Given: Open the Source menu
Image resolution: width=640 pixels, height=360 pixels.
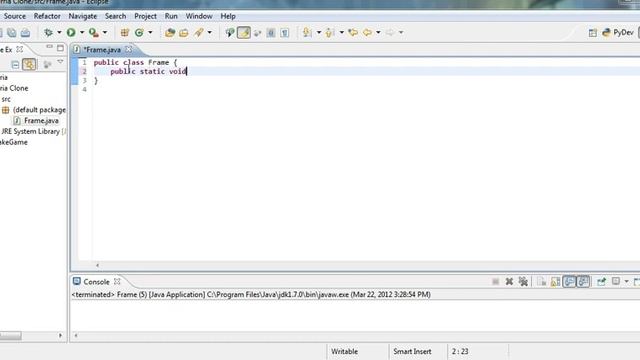Looking at the screenshot, I should click(x=15, y=16).
